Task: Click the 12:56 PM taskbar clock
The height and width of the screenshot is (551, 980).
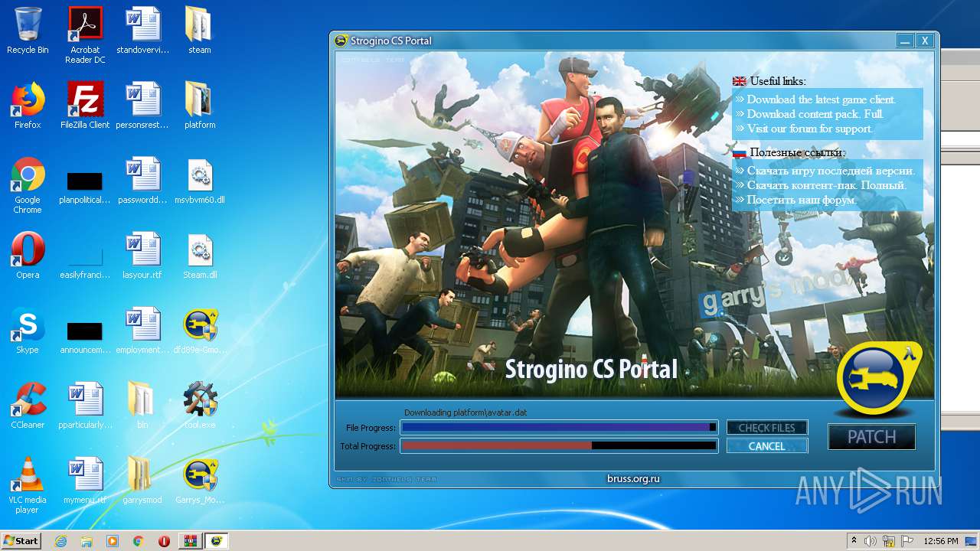Action: pos(941,541)
